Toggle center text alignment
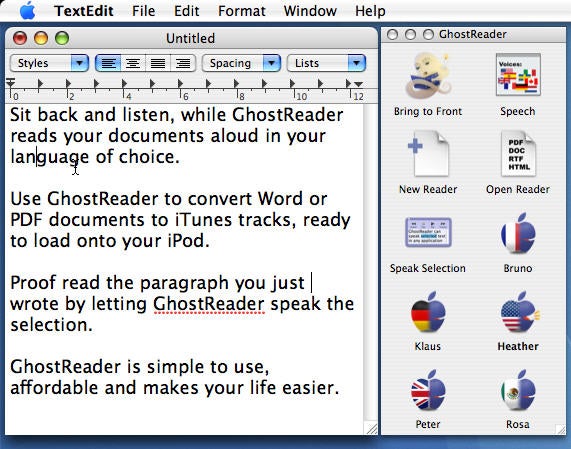 (x=133, y=63)
